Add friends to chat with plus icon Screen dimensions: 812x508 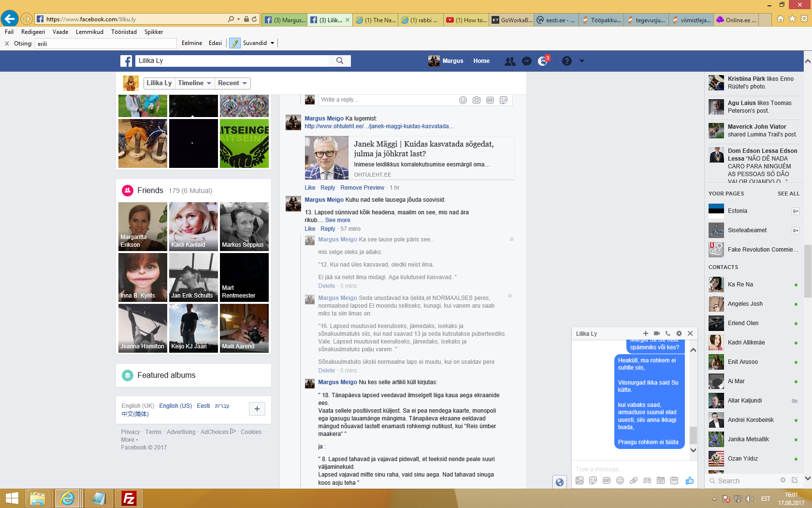click(x=645, y=333)
